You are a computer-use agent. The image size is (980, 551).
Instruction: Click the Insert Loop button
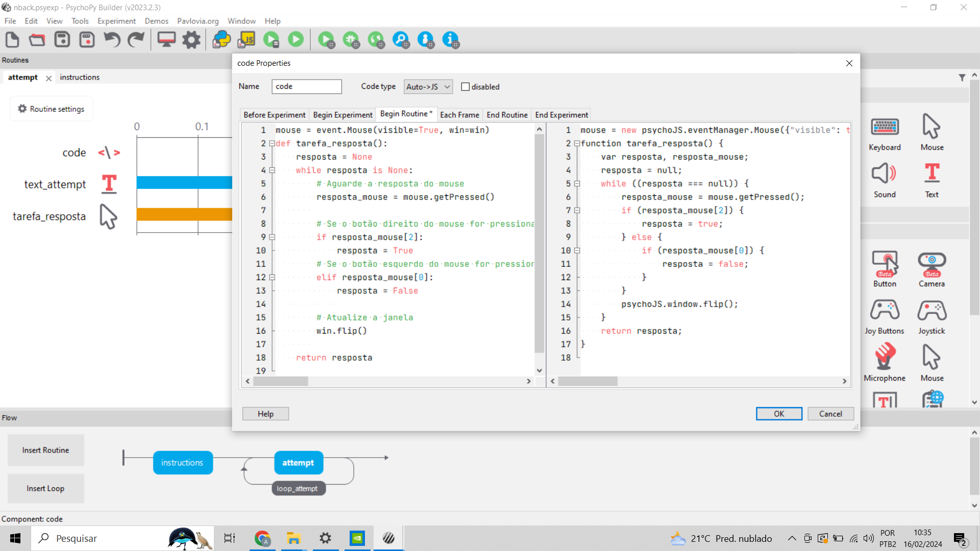45,488
